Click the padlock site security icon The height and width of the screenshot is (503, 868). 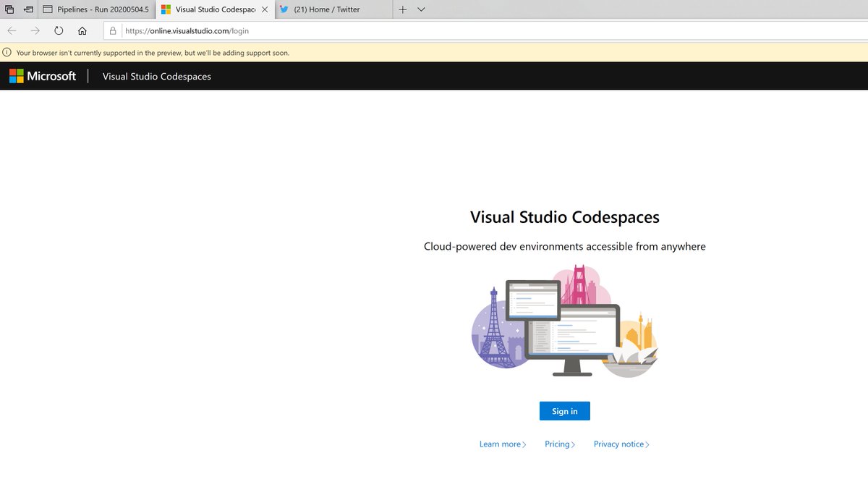(113, 31)
